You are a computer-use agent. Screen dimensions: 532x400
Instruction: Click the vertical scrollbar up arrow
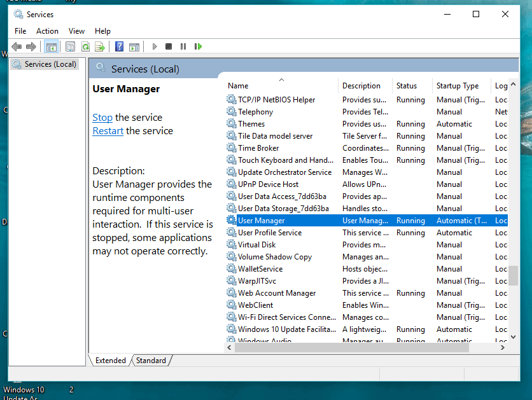(514, 84)
